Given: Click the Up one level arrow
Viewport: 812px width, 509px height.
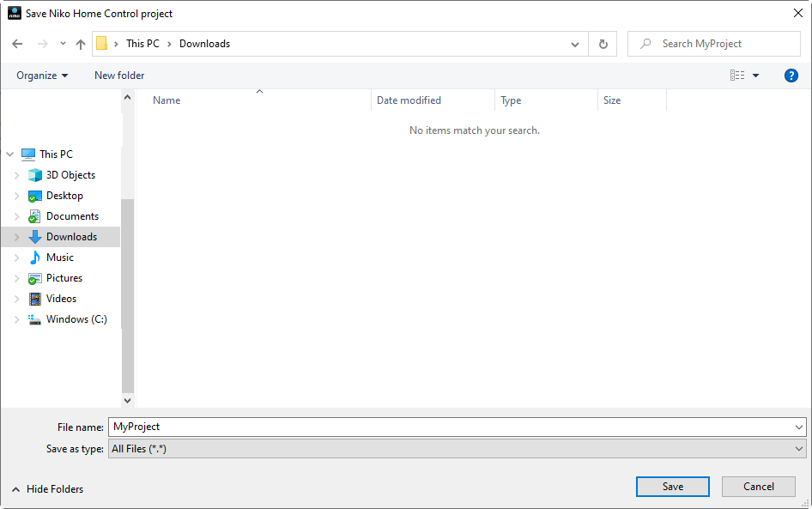Looking at the screenshot, I should tap(81, 44).
